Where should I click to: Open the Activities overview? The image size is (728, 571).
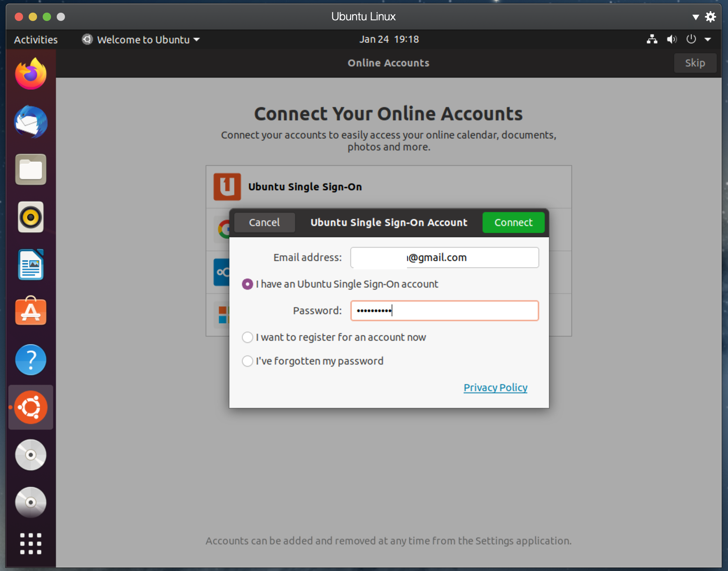pos(36,40)
